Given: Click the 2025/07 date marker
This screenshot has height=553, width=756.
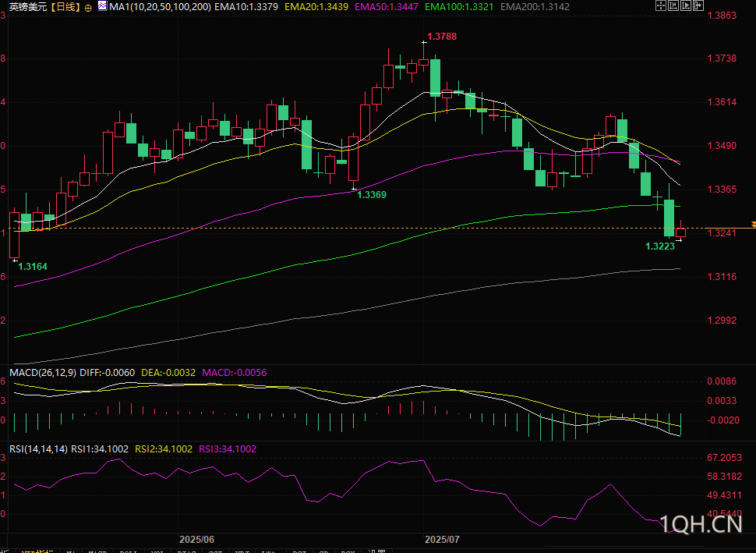Looking at the screenshot, I should 442,540.
